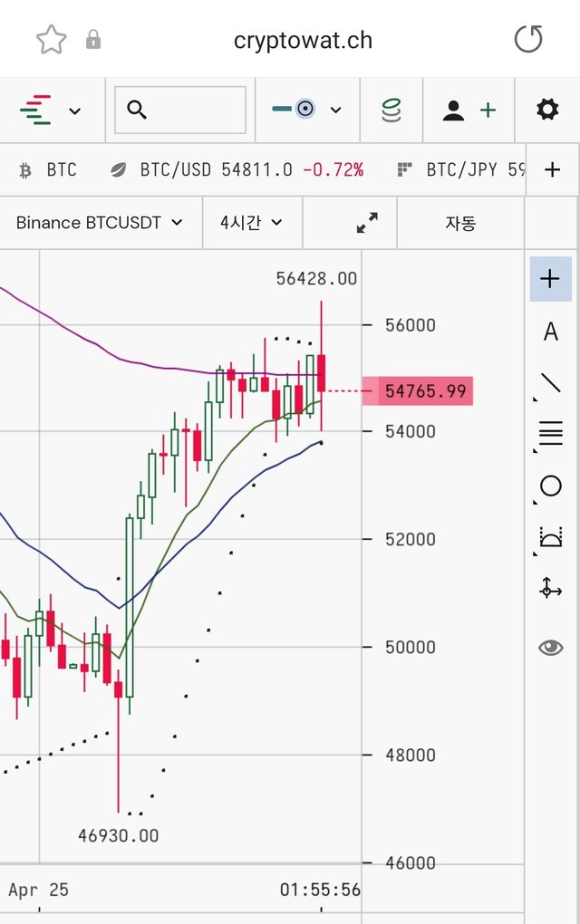Image resolution: width=580 pixels, height=924 pixels.
Task: Bookmark the page with the star icon
Action: (x=52, y=40)
